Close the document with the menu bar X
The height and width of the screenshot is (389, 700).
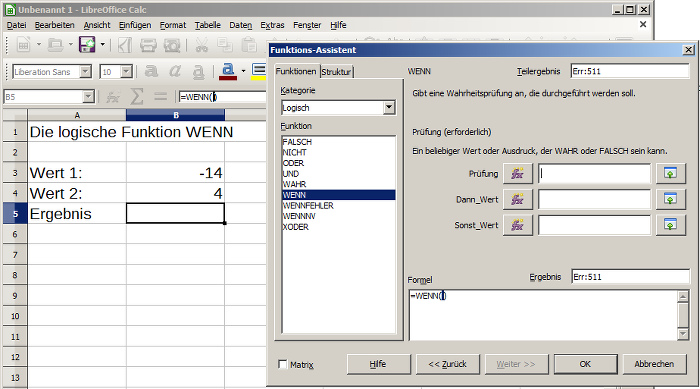pos(643,24)
